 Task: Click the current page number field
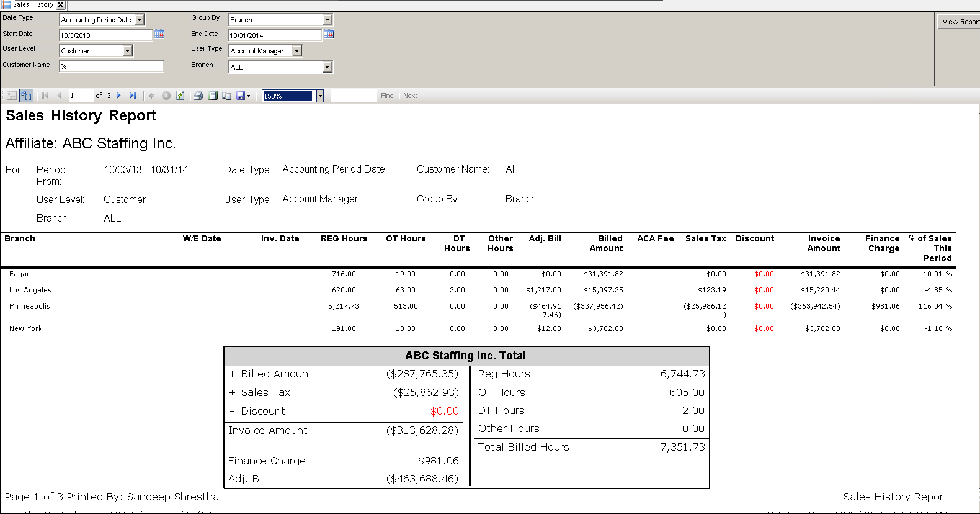tap(80, 96)
